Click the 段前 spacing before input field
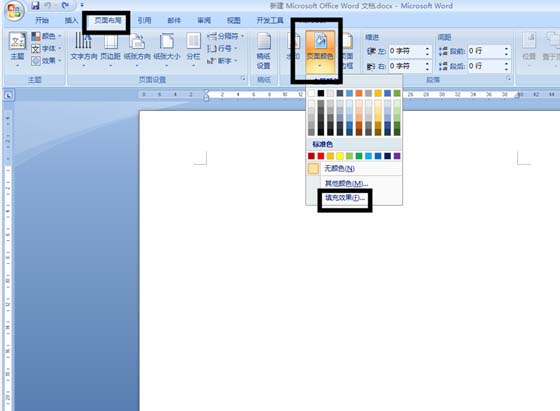Image resolution: width=560 pixels, height=411 pixels. 485,51
